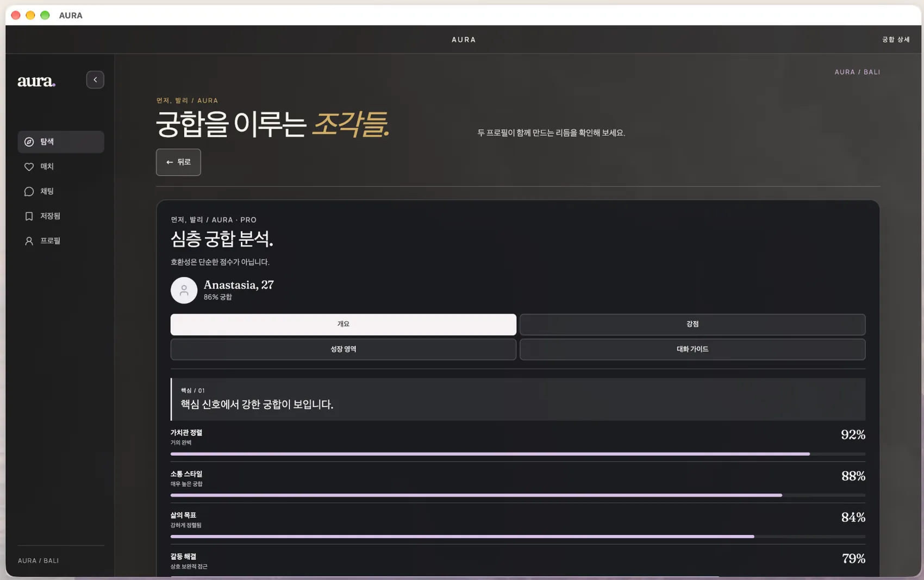Click the "AURA / BALI" label at top right

coord(858,72)
